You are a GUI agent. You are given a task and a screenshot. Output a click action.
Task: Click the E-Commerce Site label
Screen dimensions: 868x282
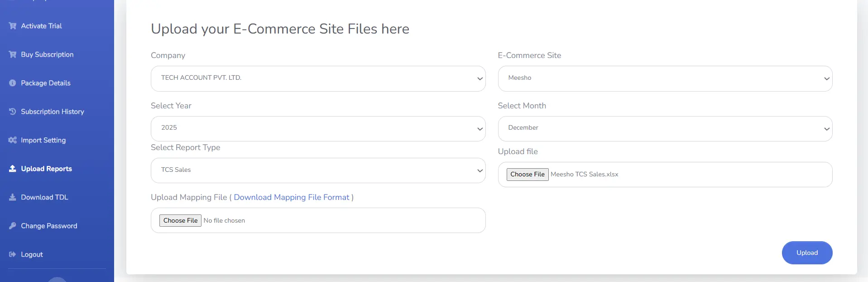(529, 55)
